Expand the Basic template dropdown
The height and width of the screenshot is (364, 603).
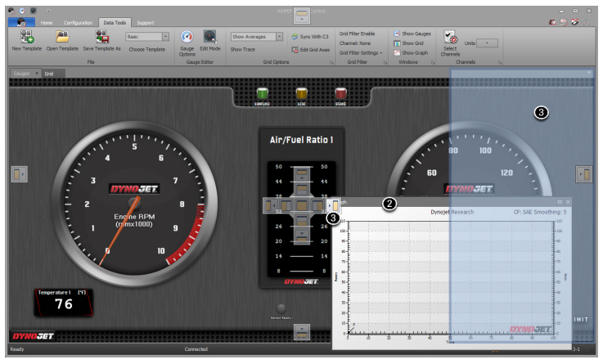165,37
